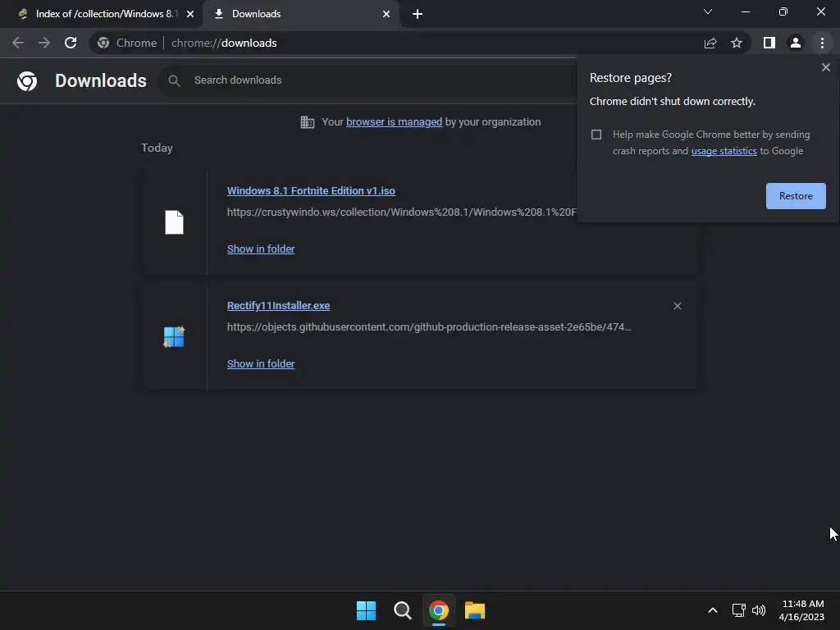Go back using the browser back arrow
The image size is (840, 630).
[18, 43]
